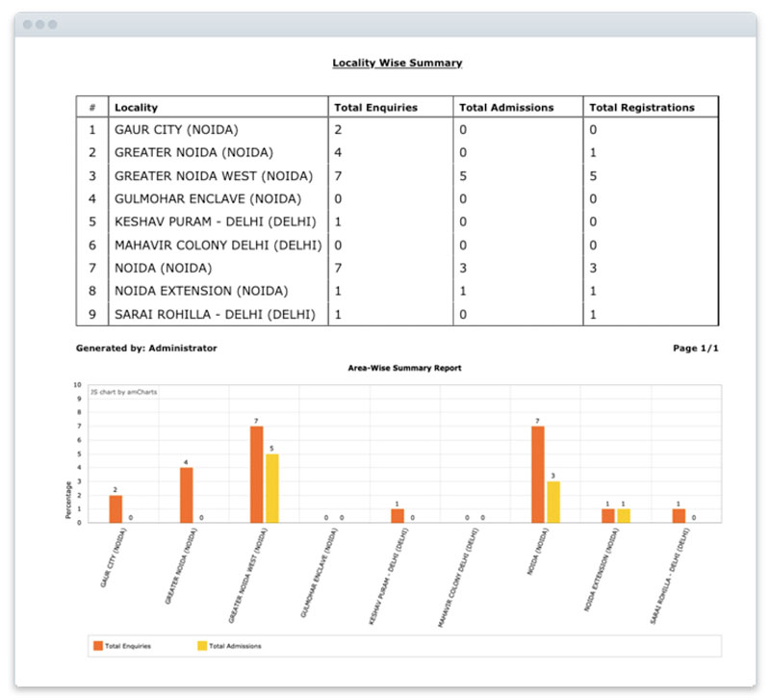The image size is (770, 700).
Task: Select the GULMOHAR ENCLAVE (NOIDA) table row
Action: pos(397,199)
